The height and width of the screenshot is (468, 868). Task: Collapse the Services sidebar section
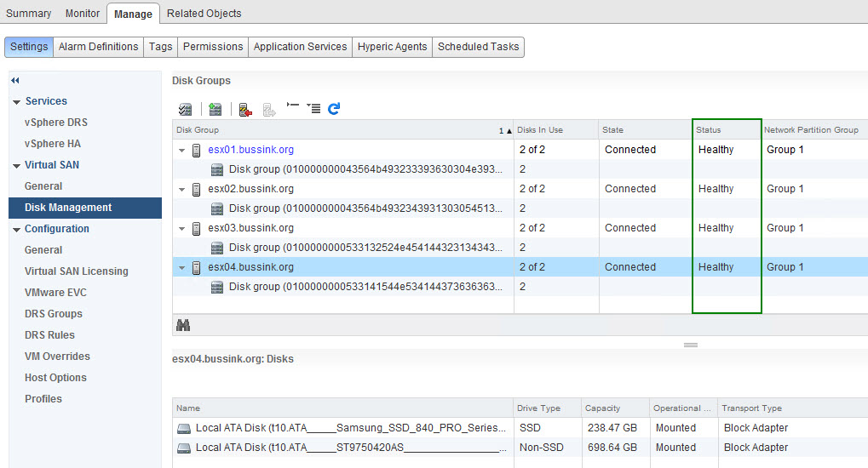pyautogui.click(x=16, y=101)
